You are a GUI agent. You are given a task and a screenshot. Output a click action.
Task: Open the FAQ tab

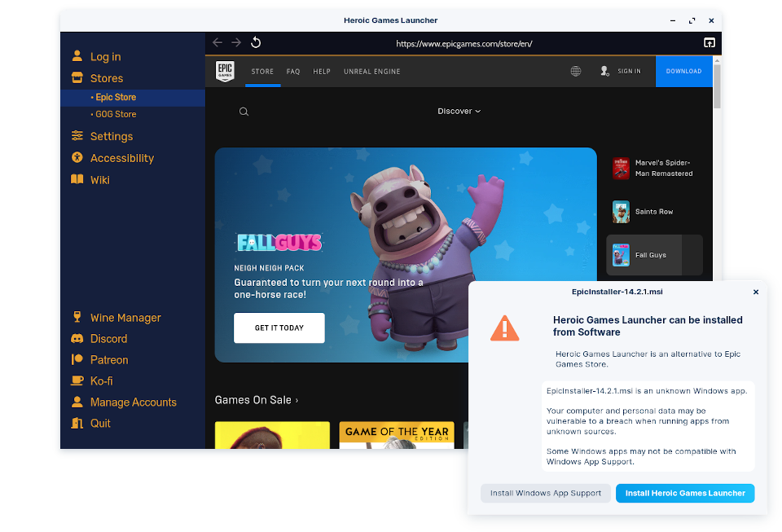[x=293, y=72]
